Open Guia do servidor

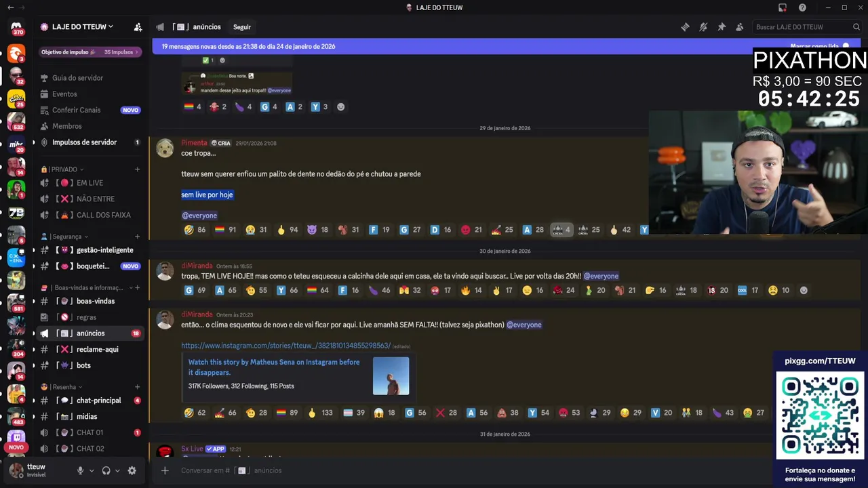[90, 78]
